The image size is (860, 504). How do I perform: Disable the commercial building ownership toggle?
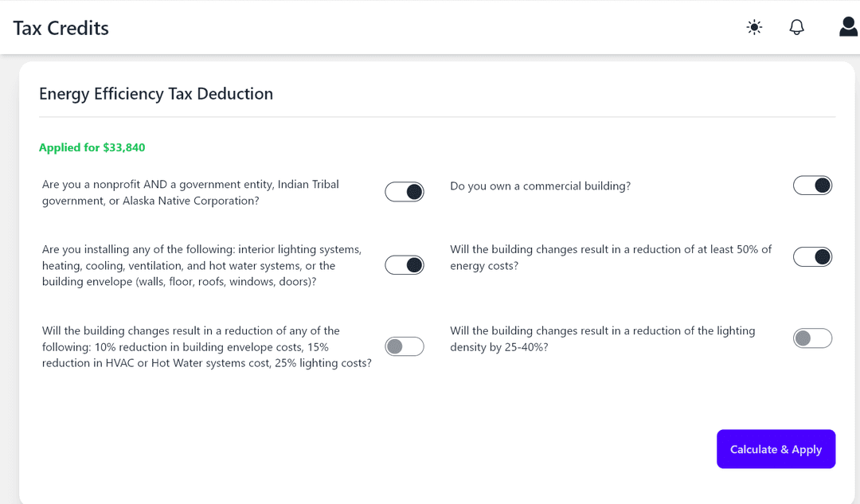pyautogui.click(x=812, y=186)
